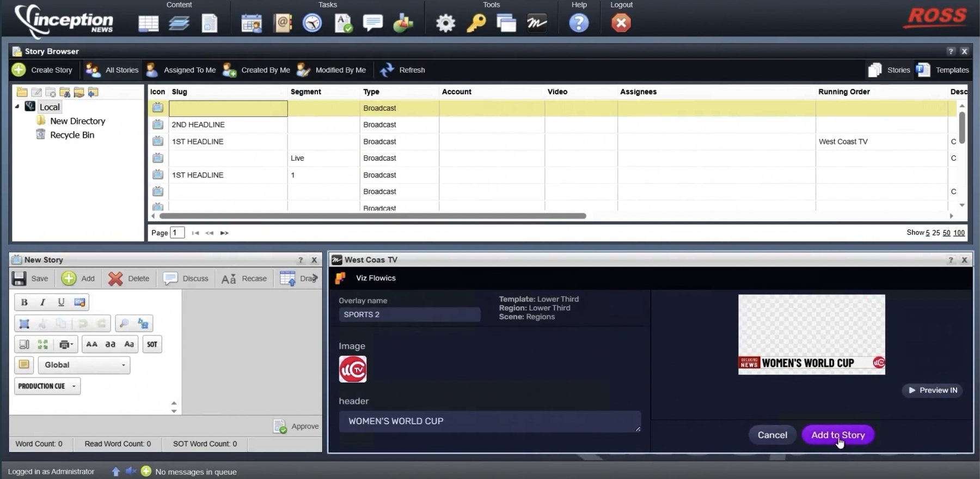The width and height of the screenshot is (980, 479).
Task: Click the SOT marker button
Action: pos(152,344)
